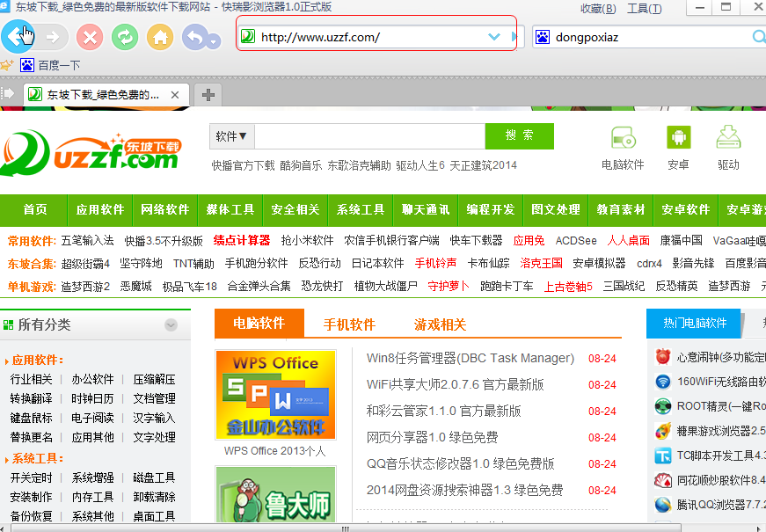Screen dimensions: 766x532
Task: Click the 心意闹钟 alarm clock icon
Action: click(x=663, y=357)
